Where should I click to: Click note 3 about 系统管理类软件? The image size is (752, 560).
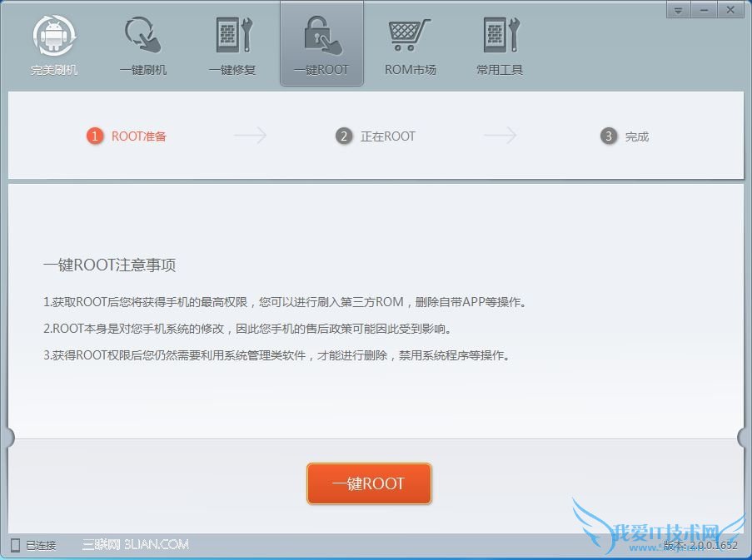point(276,355)
